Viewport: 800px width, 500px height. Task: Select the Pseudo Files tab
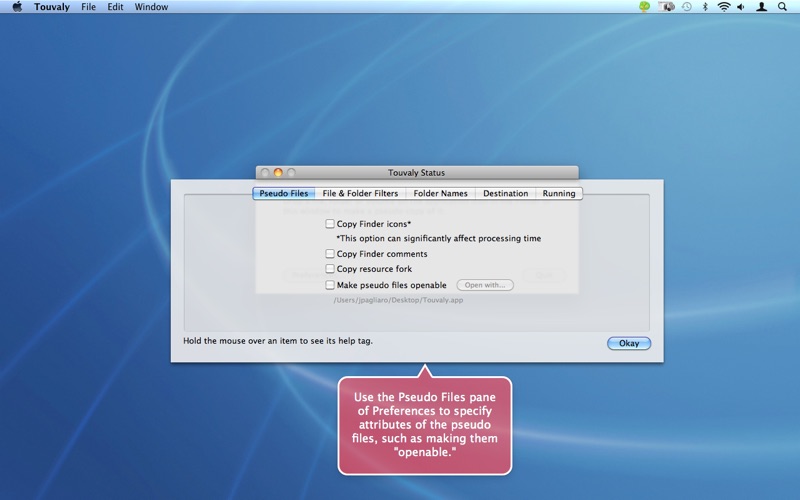coord(284,193)
